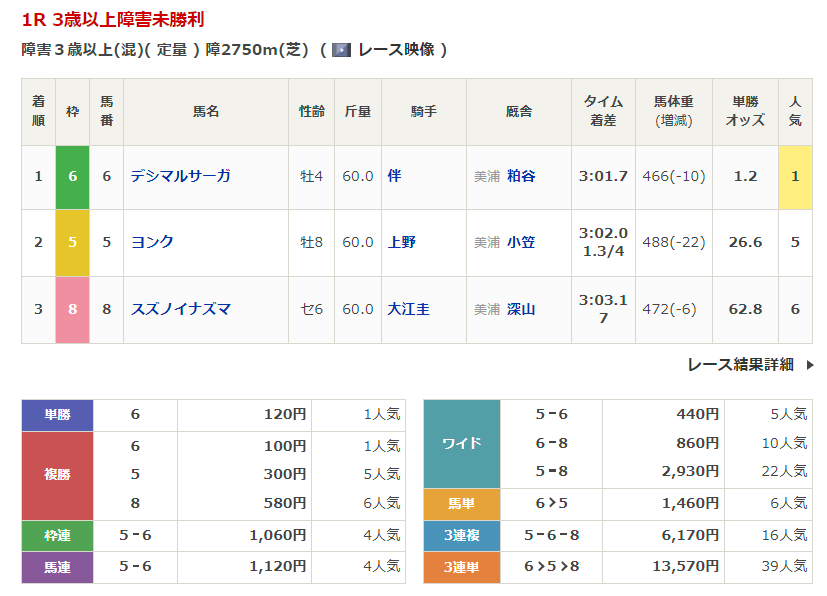Screen dimensions: 827x596
Task: Open jockey 大江圭 profile
Action: 408,309
